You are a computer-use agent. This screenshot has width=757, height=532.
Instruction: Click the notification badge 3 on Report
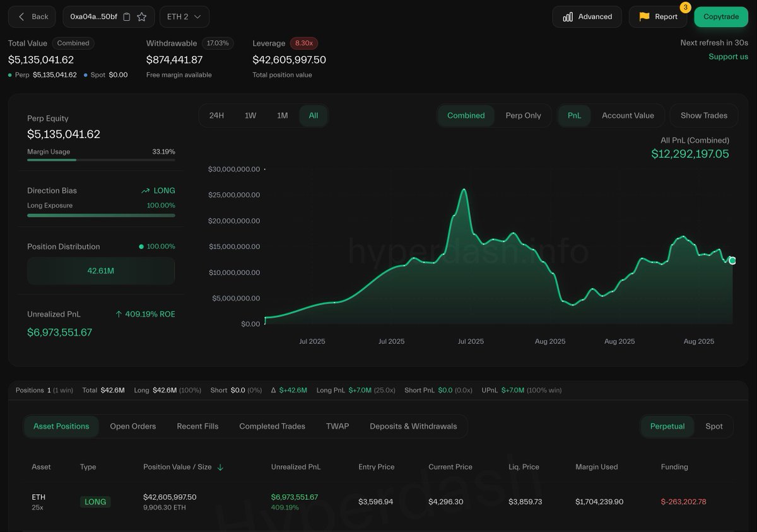coord(685,8)
